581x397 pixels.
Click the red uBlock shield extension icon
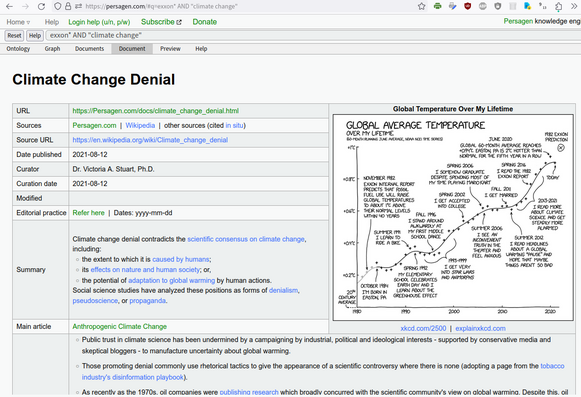(468, 6)
